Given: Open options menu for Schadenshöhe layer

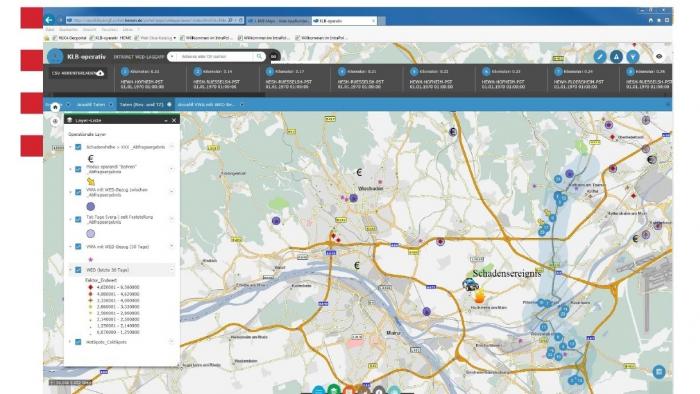Looking at the screenshot, I should coord(172,146).
